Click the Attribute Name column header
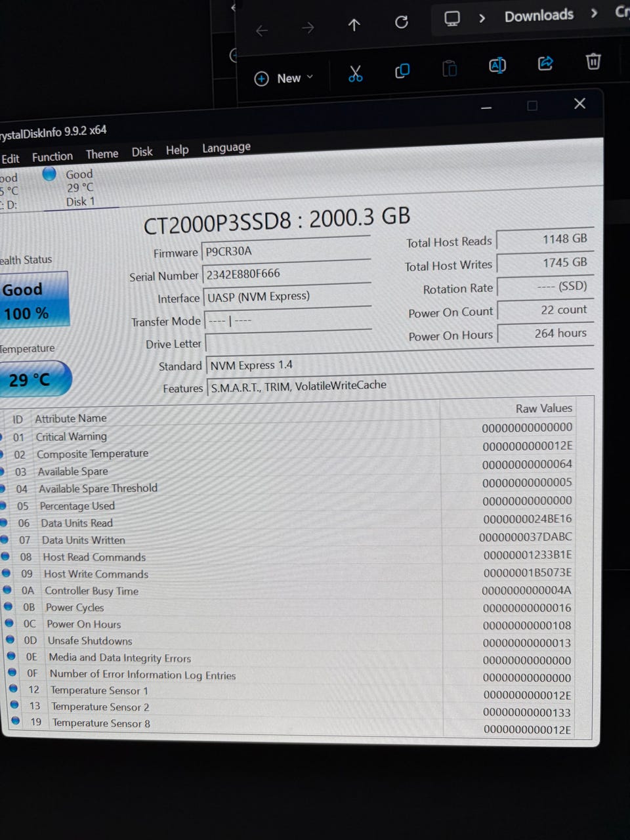The height and width of the screenshot is (840, 630). (x=71, y=418)
